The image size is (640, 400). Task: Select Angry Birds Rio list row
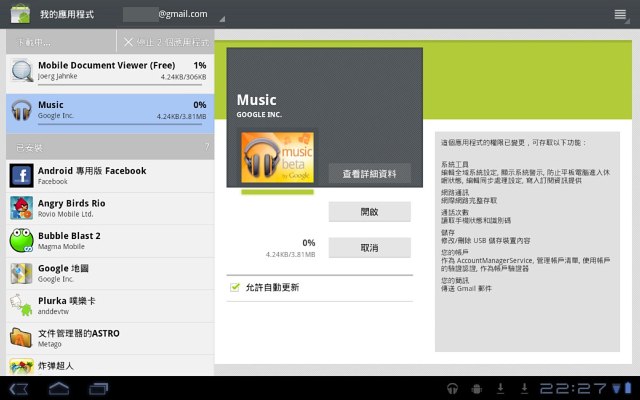click(110, 209)
